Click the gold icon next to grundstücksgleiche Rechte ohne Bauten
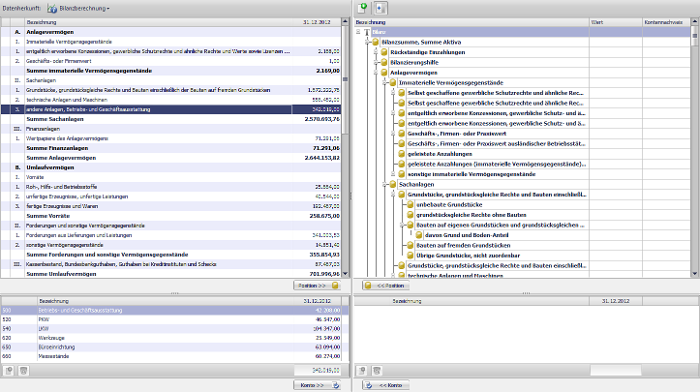 [x=410, y=215]
